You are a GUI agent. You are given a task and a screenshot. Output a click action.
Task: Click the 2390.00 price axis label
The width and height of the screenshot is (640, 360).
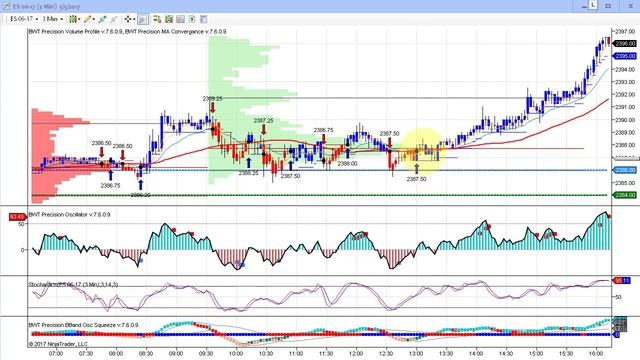point(625,120)
